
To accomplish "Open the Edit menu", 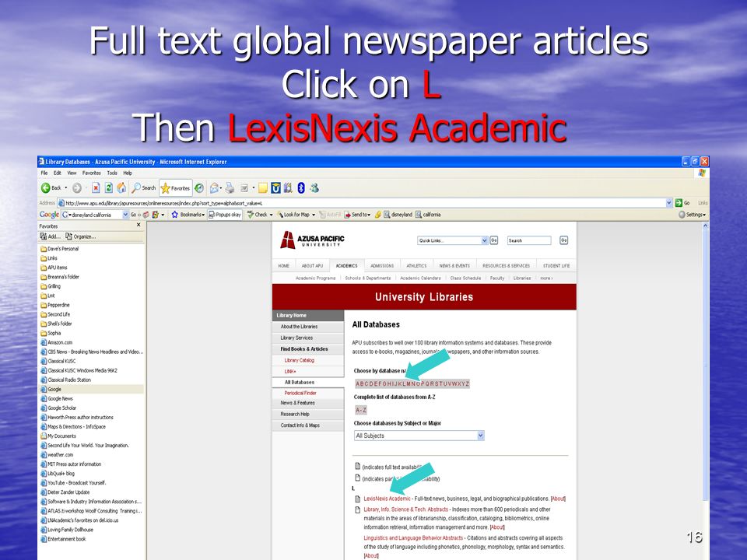I will point(57,173).
